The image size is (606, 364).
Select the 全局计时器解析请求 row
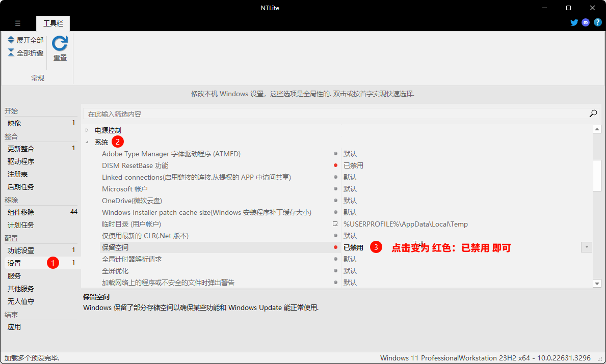click(132, 259)
